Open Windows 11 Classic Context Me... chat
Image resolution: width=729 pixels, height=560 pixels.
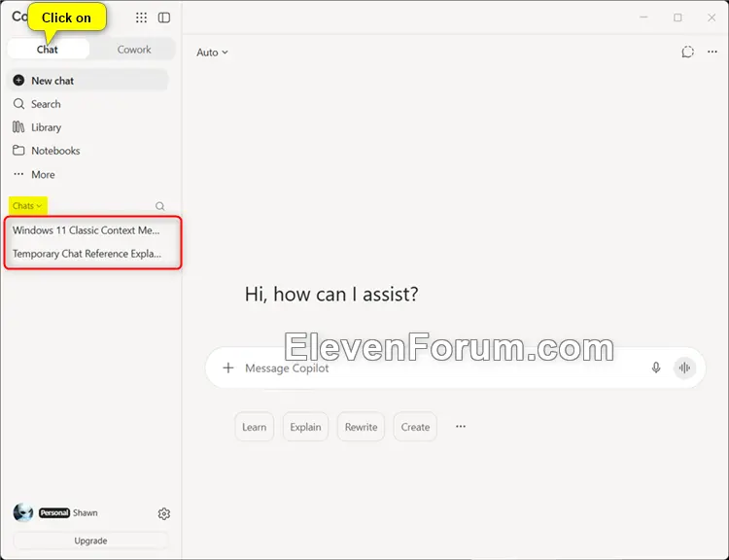86,230
